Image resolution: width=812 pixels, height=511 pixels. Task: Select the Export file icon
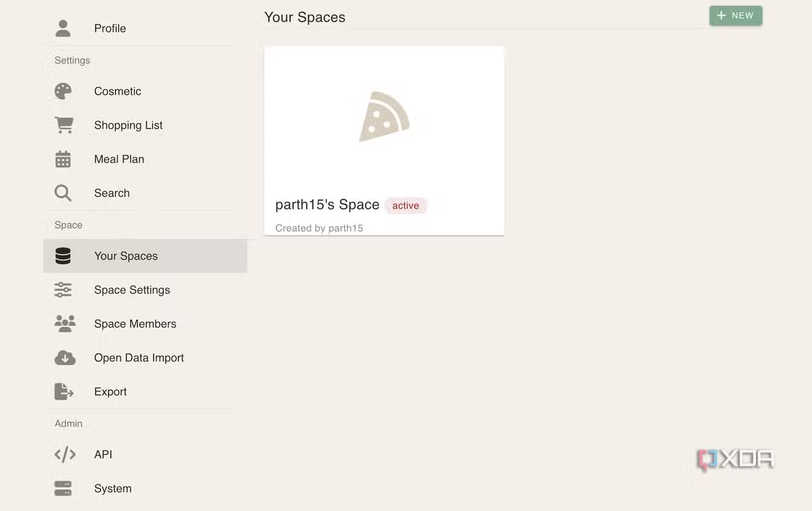[x=64, y=392]
